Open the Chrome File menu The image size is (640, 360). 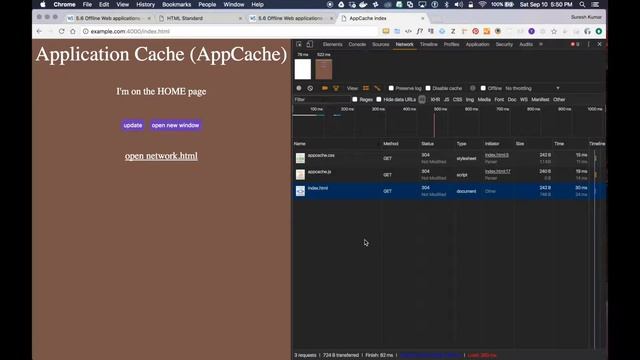pyautogui.click(x=87, y=4)
